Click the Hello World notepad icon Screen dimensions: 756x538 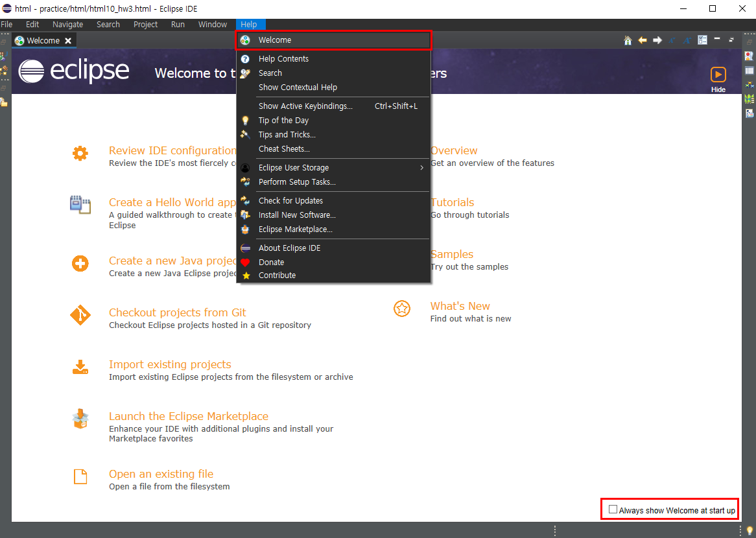coord(80,205)
